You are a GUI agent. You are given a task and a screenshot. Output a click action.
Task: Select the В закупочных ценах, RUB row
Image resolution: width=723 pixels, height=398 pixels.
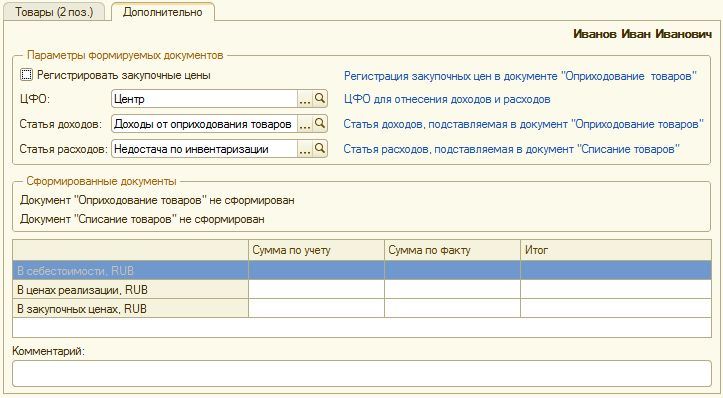(x=362, y=309)
